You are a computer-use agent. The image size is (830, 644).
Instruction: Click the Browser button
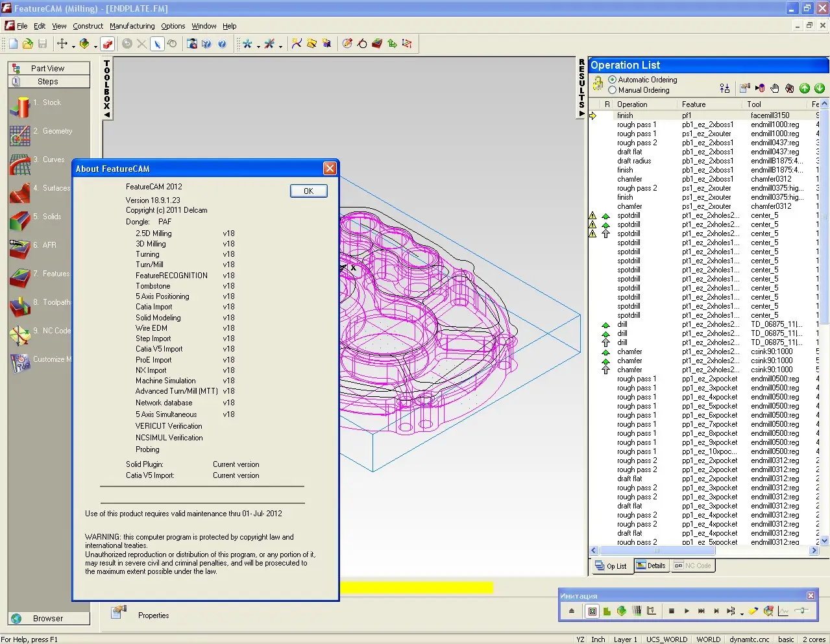tap(49, 619)
